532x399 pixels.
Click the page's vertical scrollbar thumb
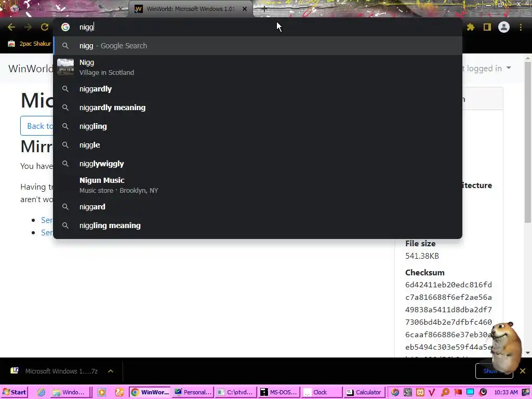(528, 142)
